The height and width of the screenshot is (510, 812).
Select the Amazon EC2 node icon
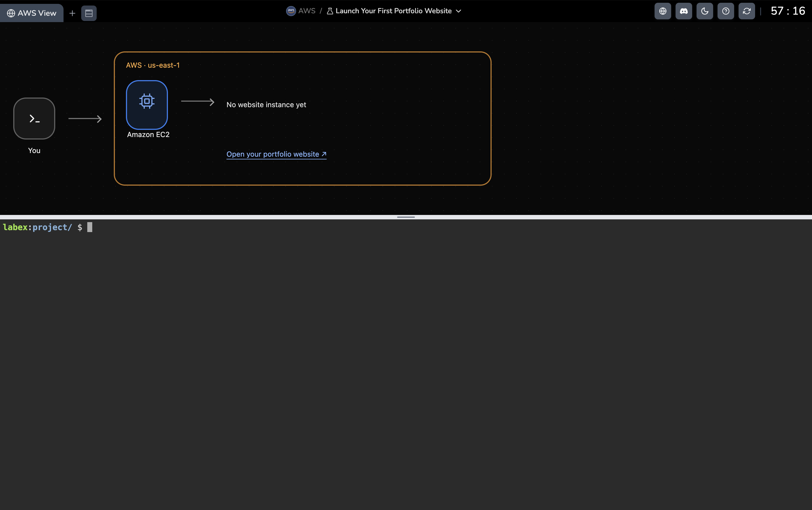pyautogui.click(x=147, y=104)
